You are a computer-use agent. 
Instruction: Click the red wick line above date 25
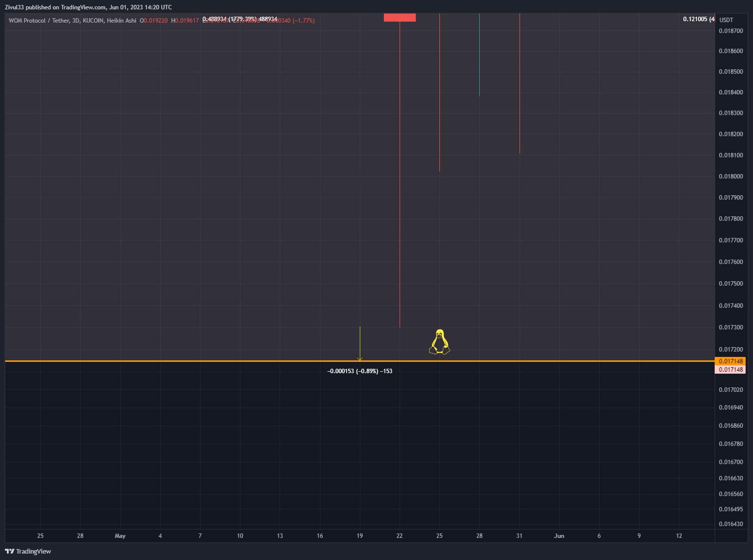click(x=439, y=92)
